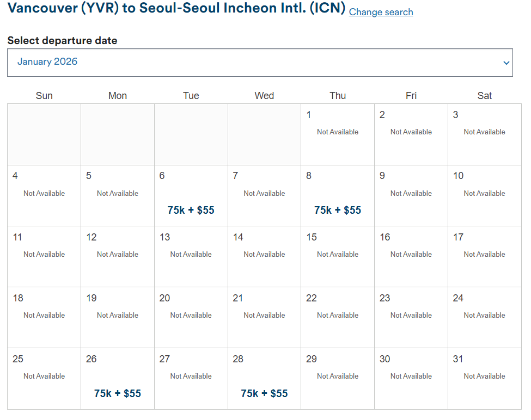Select the January 20 date cell
This screenshot has height=420, width=531.
click(x=191, y=317)
